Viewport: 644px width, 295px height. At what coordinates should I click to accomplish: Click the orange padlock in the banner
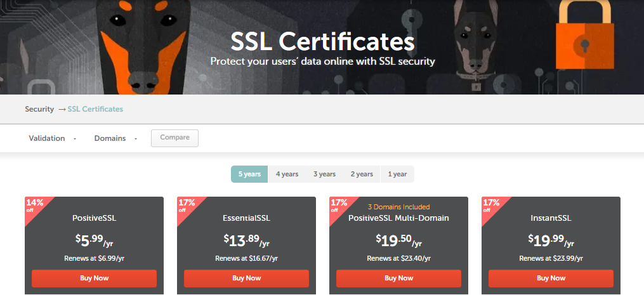click(585, 34)
